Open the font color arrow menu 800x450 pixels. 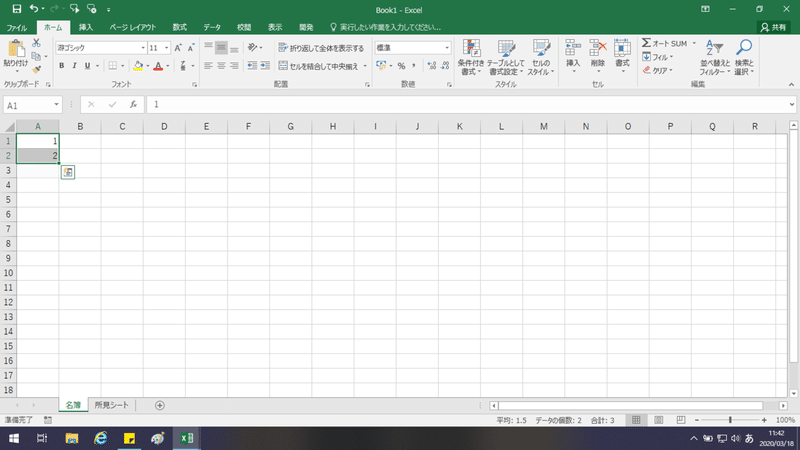click(x=168, y=66)
